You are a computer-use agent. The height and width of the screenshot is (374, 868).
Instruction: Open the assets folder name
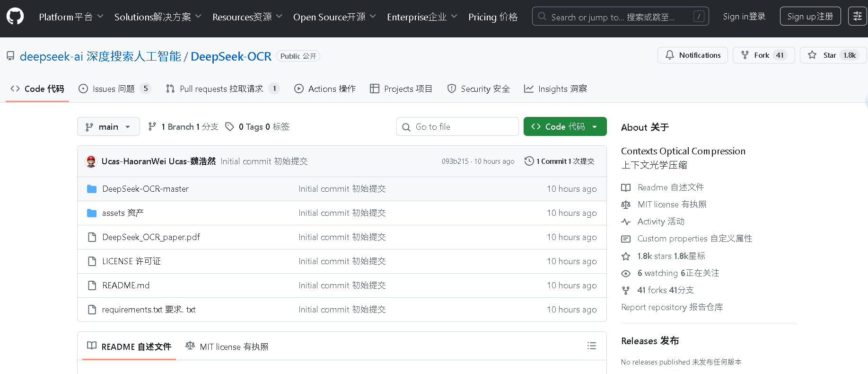pyautogui.click(x=123, y=213)
